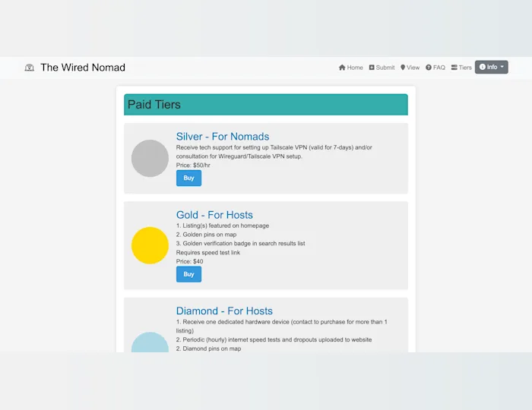Click the map pin icon beside View
Screen dimensions: 532x410
coord(403,68)
